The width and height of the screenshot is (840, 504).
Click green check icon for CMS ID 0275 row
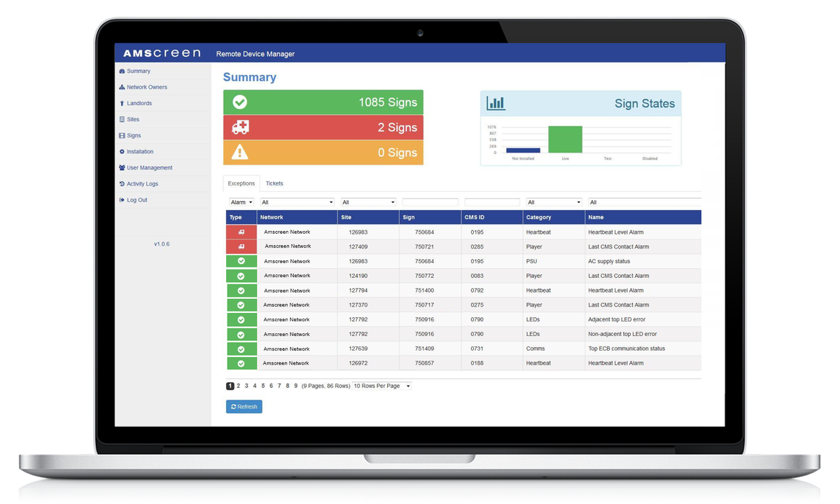pyautogui.click(x=241, y=305)
